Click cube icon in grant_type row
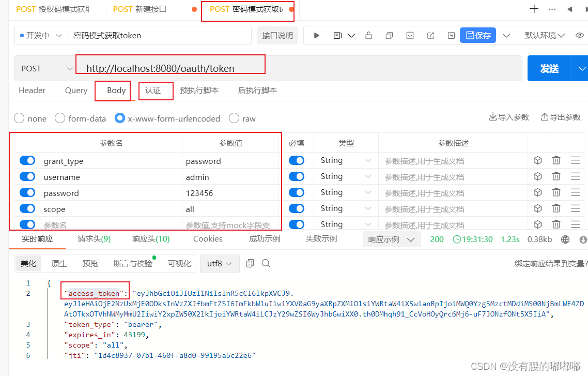The image size is (588, 376). coord(537,161)
